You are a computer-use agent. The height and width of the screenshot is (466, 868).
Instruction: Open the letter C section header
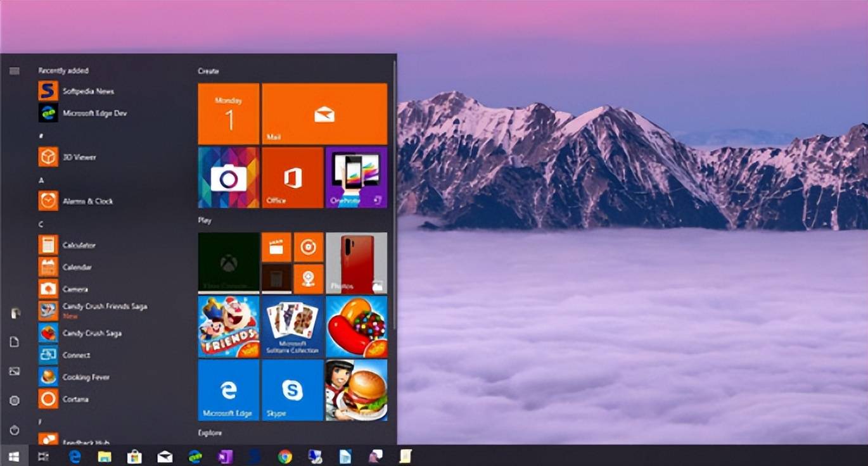pos(41,224)
